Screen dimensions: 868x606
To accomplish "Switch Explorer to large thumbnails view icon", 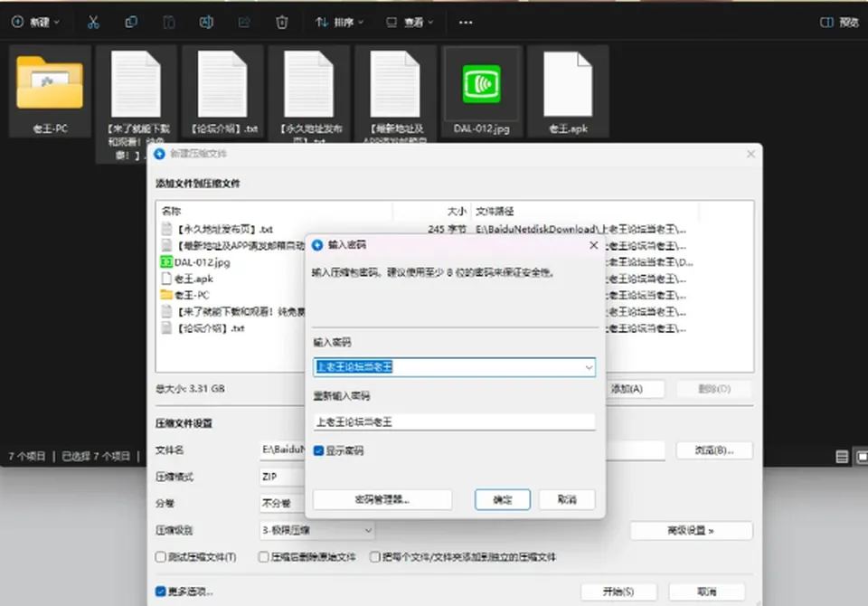I will pyautogui.click(x=862, y=457).
